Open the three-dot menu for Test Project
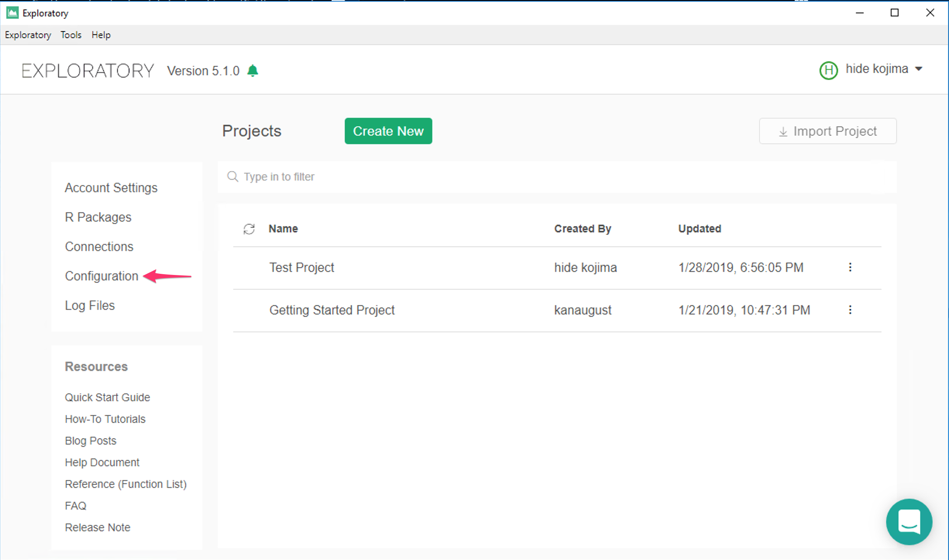 click(850, 267)
